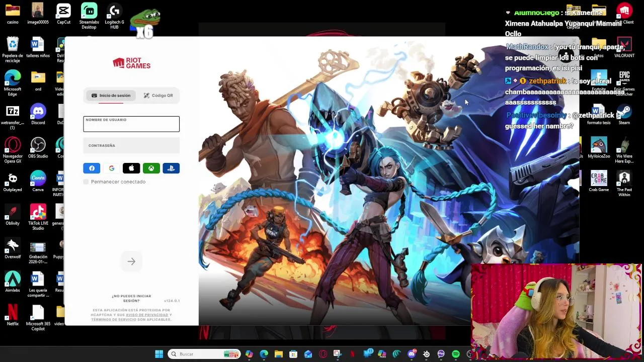644x362 pixels.
Task: Click the Riot Games logo
Action: [x=131, y=63]
